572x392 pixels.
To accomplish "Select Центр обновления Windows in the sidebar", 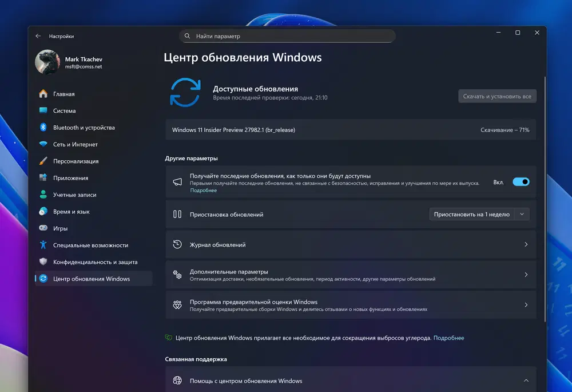I will point(92,278).
